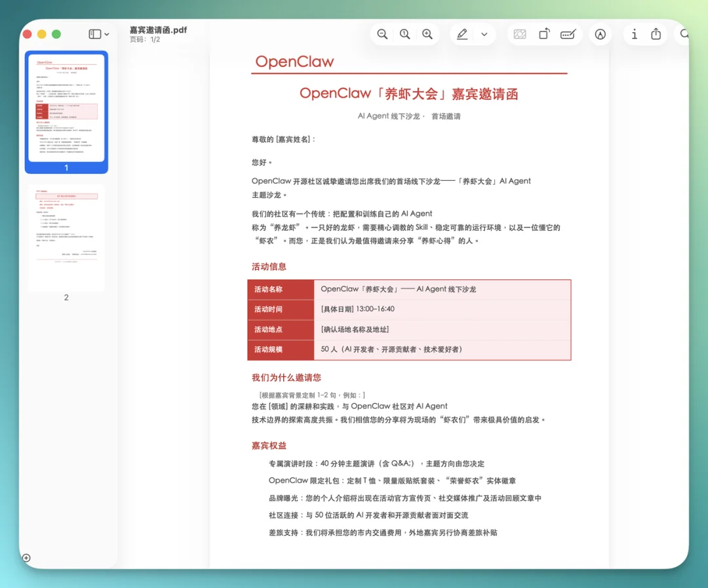Image resolution: width=708 pixels, height=588 pixels.
Task: Select page 1 thumbnail in sidebar
Action: (66, 107)
